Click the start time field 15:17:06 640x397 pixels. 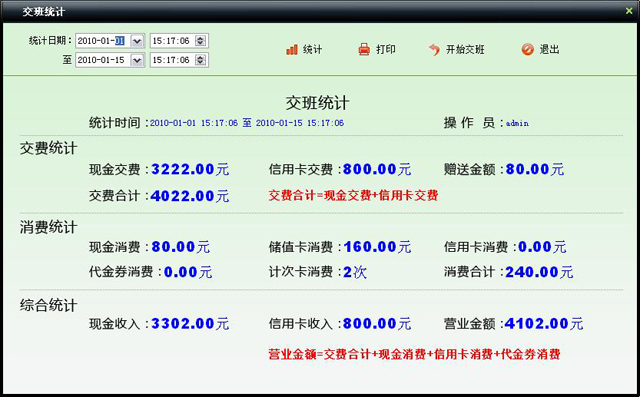[173, 41]
